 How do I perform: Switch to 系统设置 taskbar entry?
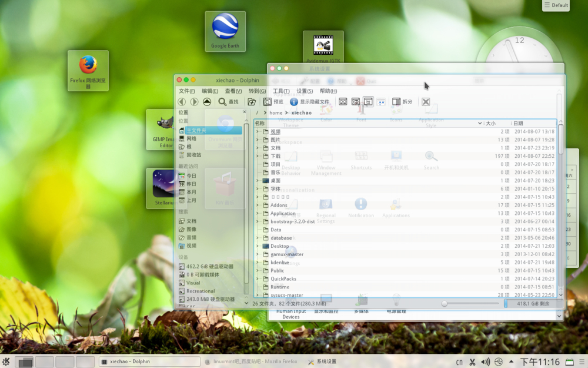click(x=322, y=362)
